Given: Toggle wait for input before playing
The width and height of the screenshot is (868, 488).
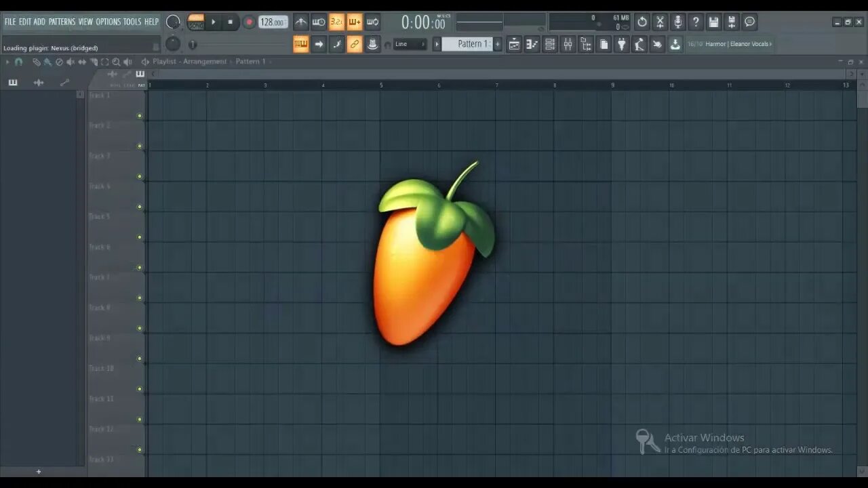Looking at the screenshot, I should 319,22.
